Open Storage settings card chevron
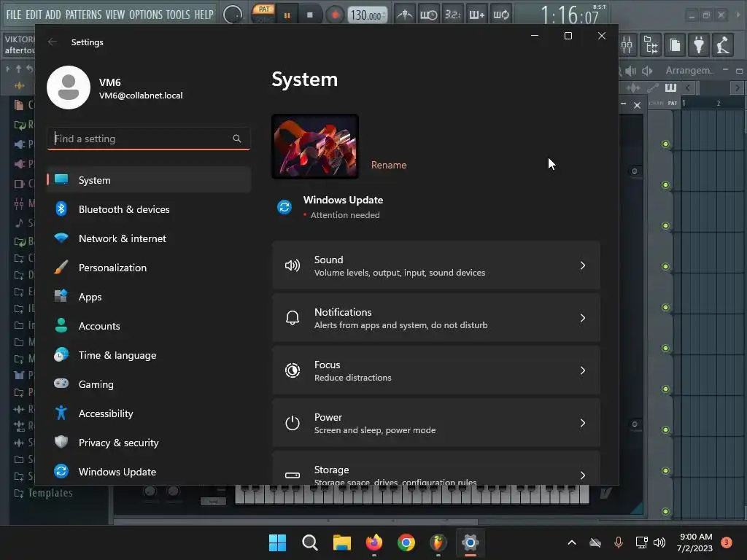This screenshot has width=747, height=560. click(x=583, y=475)
